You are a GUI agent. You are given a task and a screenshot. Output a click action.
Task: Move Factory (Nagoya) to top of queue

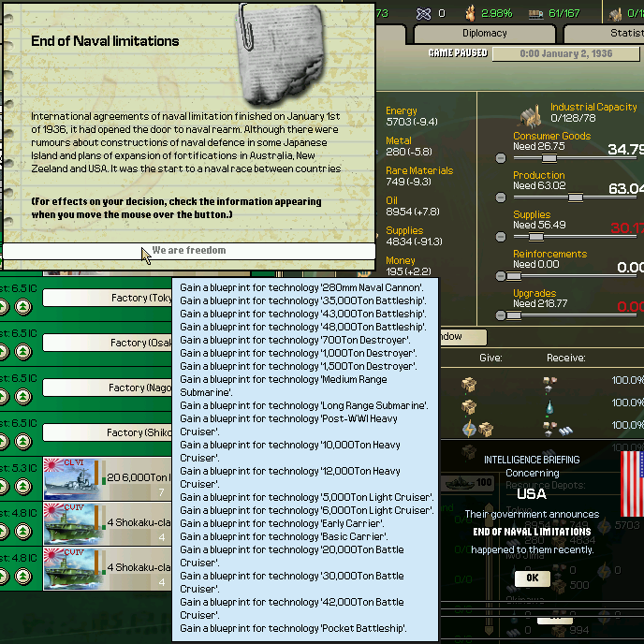(23, 396)
